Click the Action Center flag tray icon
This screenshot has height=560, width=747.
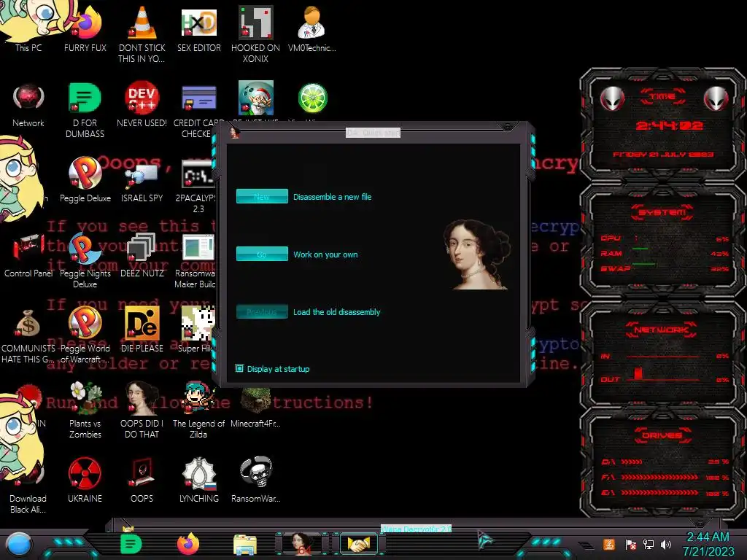click(630, 544)
